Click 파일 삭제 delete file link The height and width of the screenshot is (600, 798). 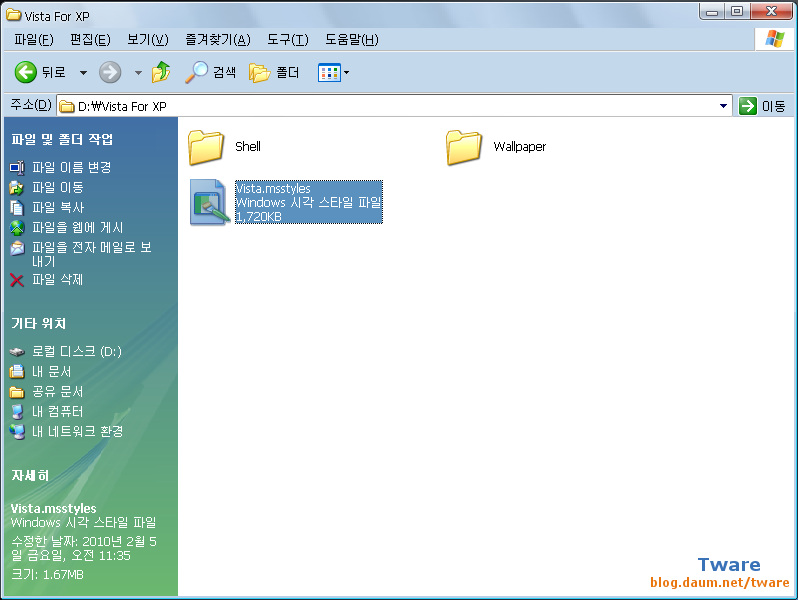pyautogui.click(x=58, y=279)
